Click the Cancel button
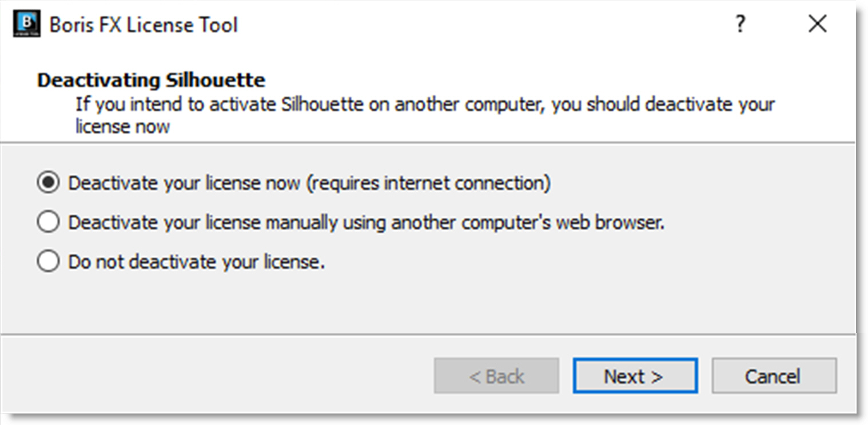 tap(774, 376)
